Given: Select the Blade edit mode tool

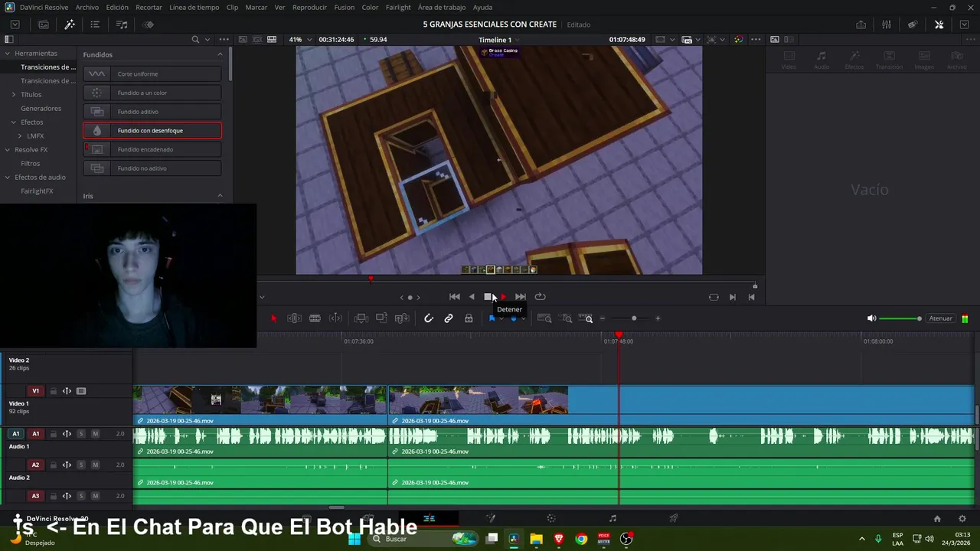Looking at the screenshot, I should pyautogui.click(x=315, y=318).
